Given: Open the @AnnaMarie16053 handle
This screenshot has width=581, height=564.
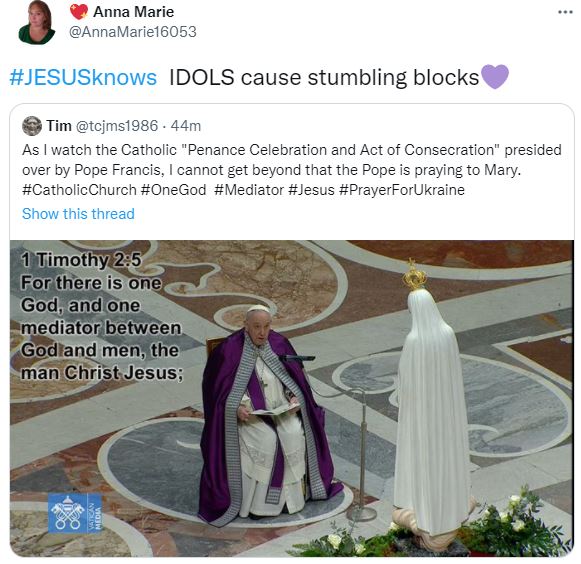Looking at the screenshot, I should point(133,32).
